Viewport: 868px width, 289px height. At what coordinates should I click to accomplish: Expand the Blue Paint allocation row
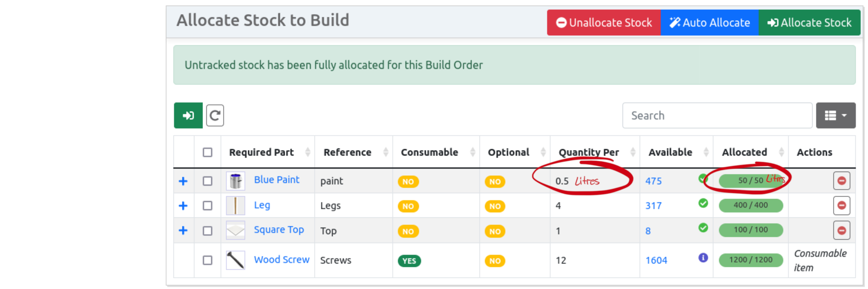click(183, 181)
